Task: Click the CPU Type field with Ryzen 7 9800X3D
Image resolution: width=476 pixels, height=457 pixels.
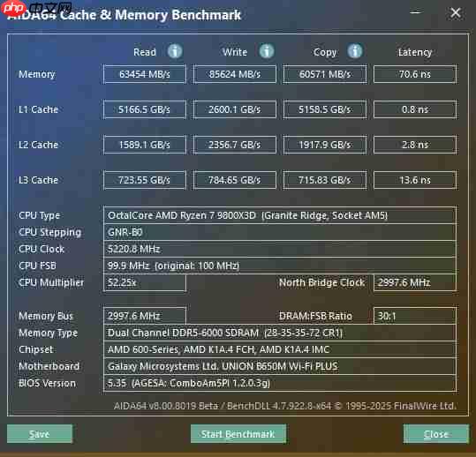Action: coord(280,215)
